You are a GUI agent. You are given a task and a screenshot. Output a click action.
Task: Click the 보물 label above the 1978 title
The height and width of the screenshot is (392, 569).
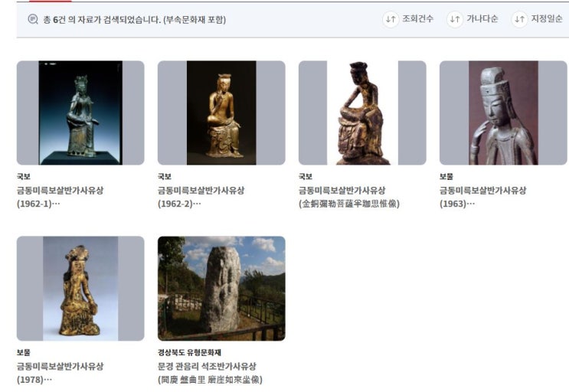pyautogui.click(x=24, y=352)
